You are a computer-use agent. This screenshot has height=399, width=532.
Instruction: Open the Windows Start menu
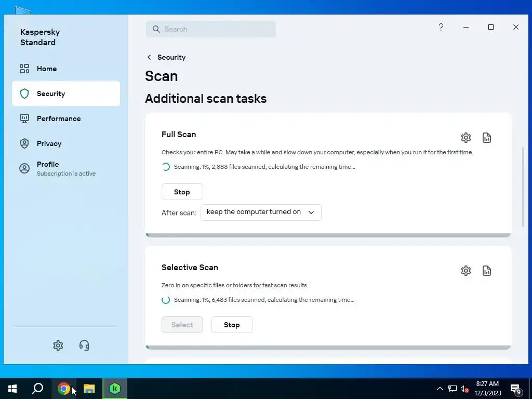coord(12,389)
